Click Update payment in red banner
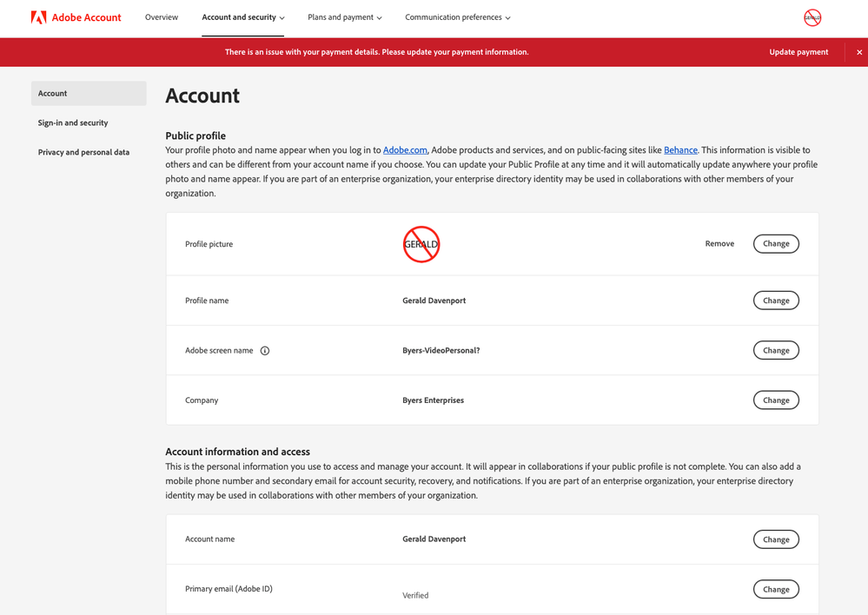 (x=798, y=52)
